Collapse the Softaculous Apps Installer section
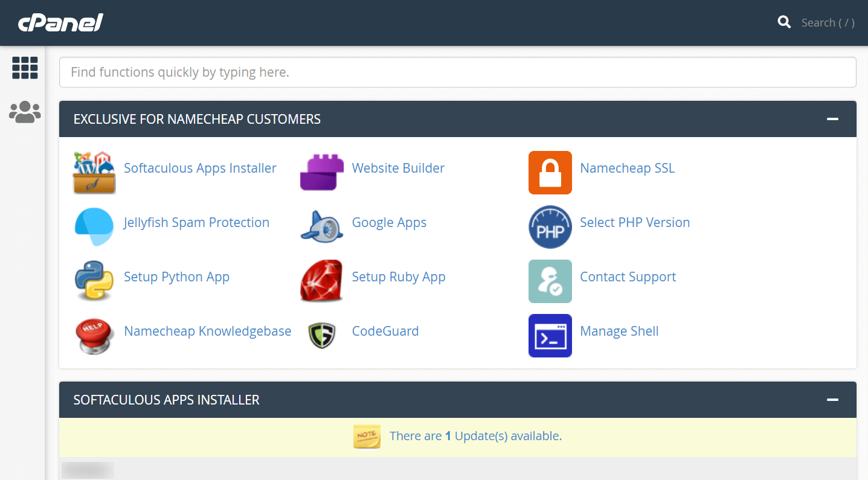This screenshot has height=480, width=868. 833,399
